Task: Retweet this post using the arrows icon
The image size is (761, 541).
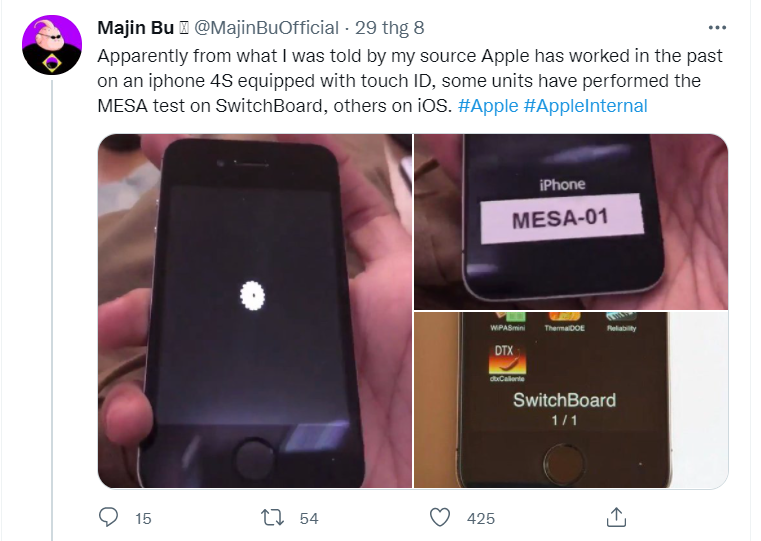Action: [272, 518]
